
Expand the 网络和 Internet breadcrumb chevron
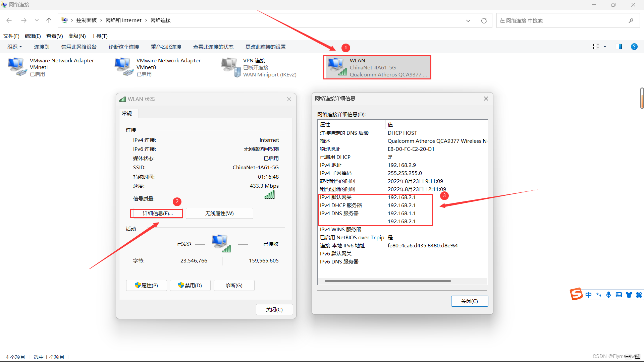[146, 20]
